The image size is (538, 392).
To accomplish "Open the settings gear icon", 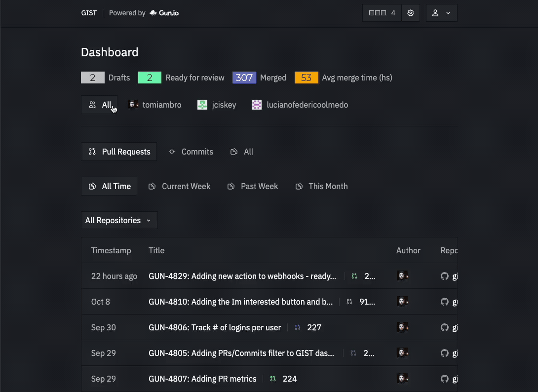I will pos(410,13).
